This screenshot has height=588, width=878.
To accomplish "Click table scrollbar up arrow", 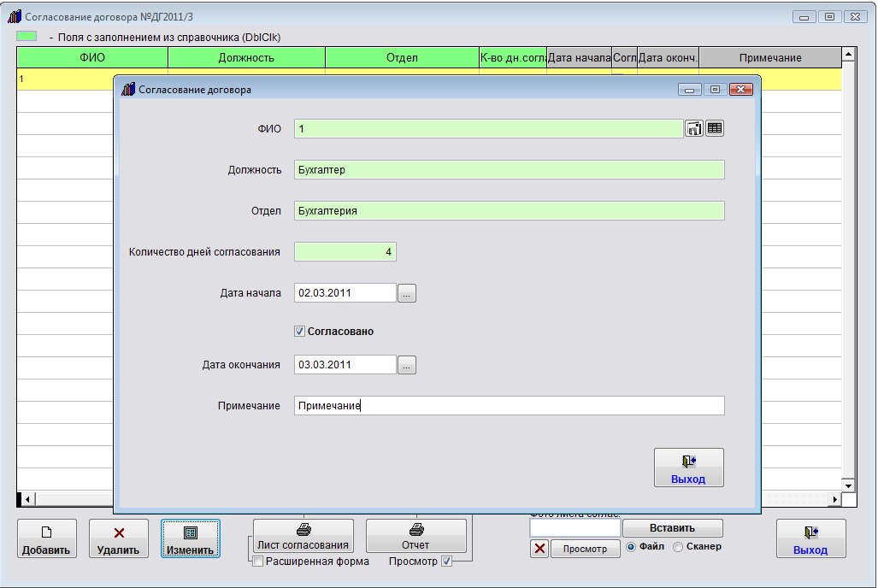I will [848, 55].
